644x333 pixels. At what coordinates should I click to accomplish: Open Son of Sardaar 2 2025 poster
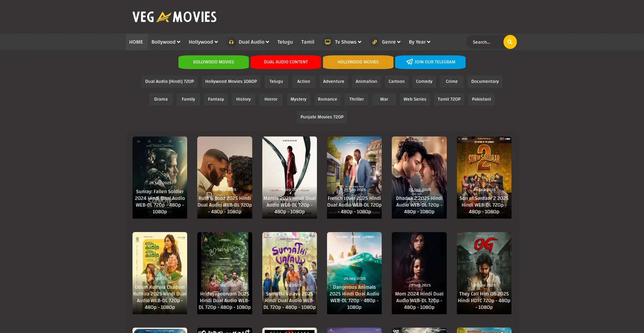pos(484,177)
